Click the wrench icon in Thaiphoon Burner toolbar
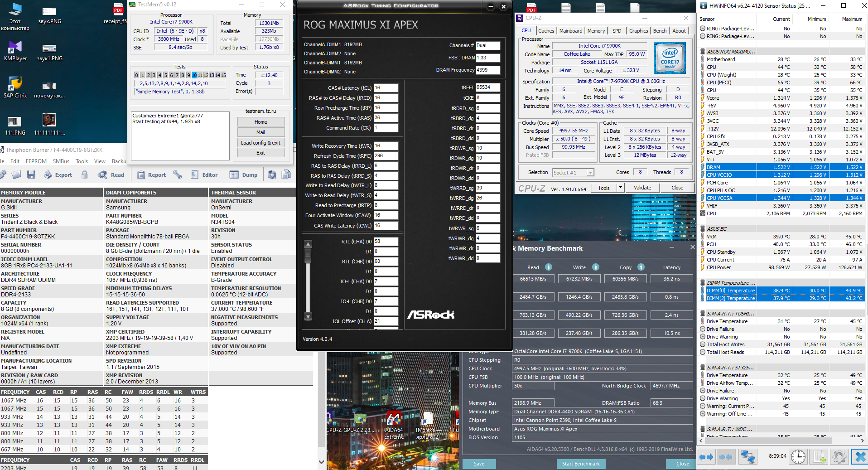 pos(178,174)
